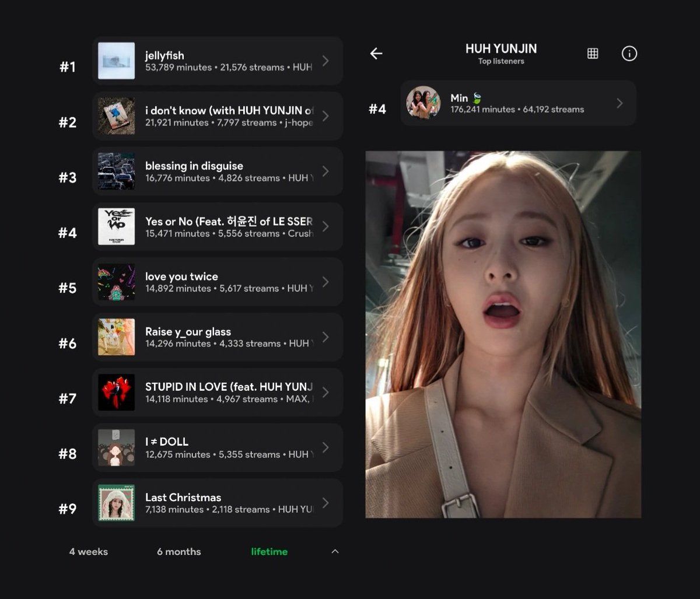Open the blessing in disguise track title
Viewport: 700px width, 599px height.
[x=194, y=166]
